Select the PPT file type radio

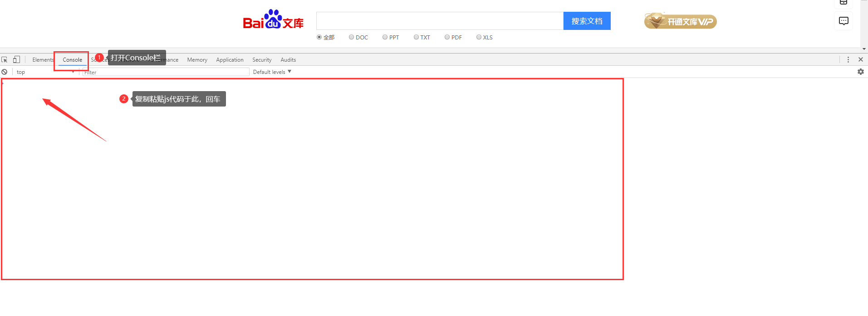(x=385, y=37)
